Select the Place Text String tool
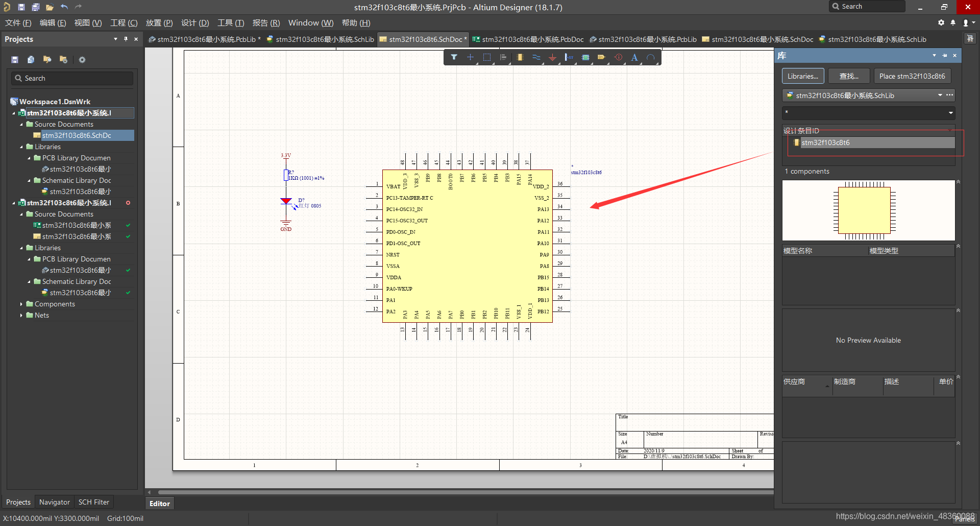Viewport: 980px width, 526px height. coord(634,58)
